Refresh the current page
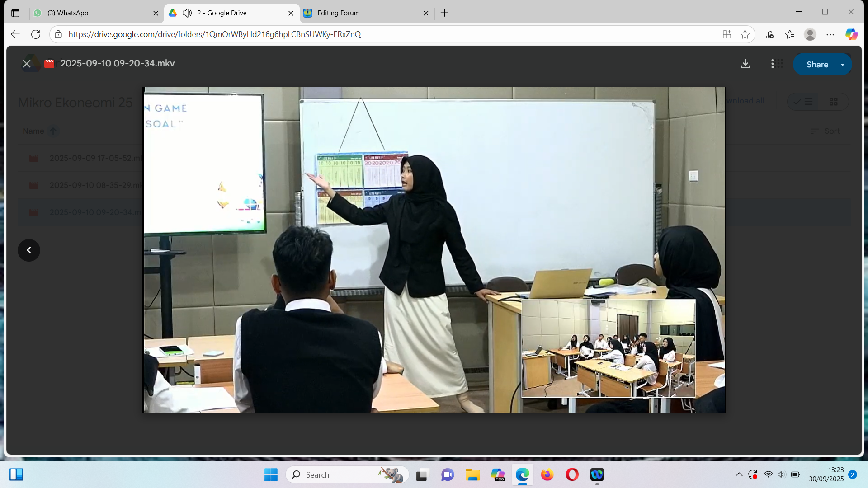This screenshot has width=868, height=488. (x=36, y=34)
